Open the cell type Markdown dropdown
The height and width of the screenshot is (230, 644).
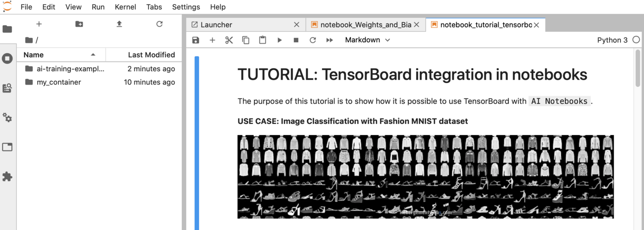[367, 40]
